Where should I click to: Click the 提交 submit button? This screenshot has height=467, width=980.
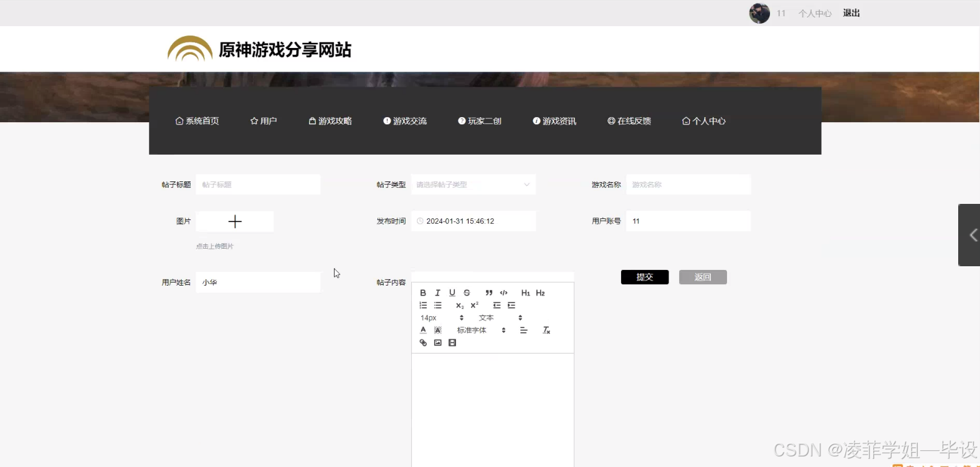point(645,277)
